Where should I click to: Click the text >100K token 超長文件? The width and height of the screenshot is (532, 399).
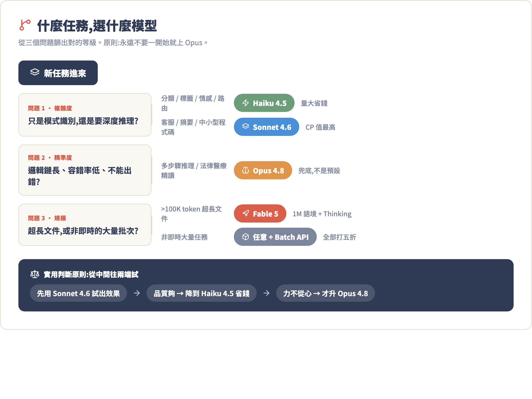click(x=192, y=213)
